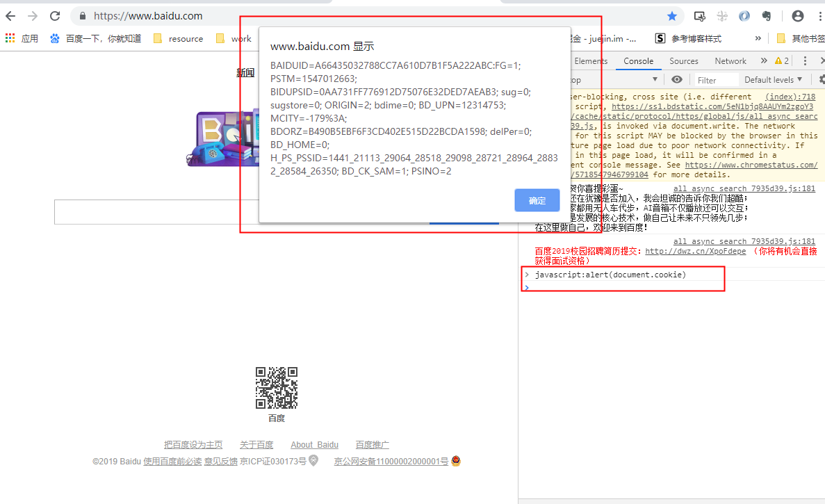Click the lock icon for site security info
Image resolution: width=825 pixels, height=504 pixels.
point(83,16)
